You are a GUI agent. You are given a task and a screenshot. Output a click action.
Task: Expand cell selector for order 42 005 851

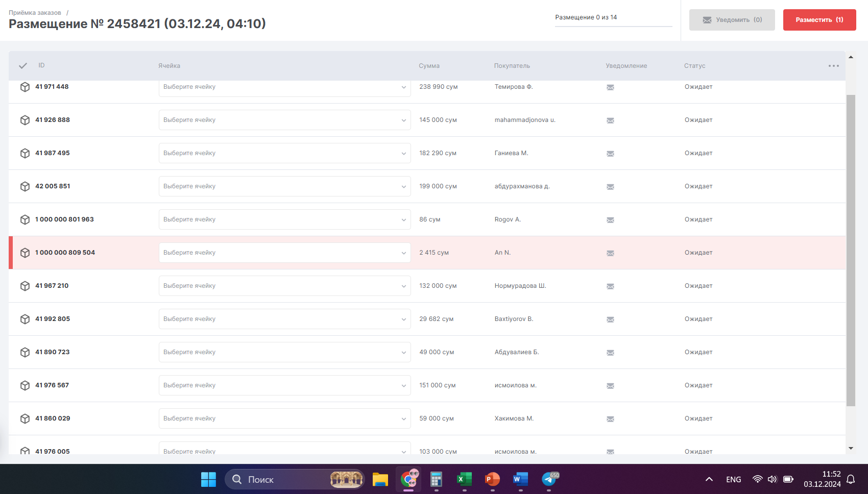click(285, 186)
